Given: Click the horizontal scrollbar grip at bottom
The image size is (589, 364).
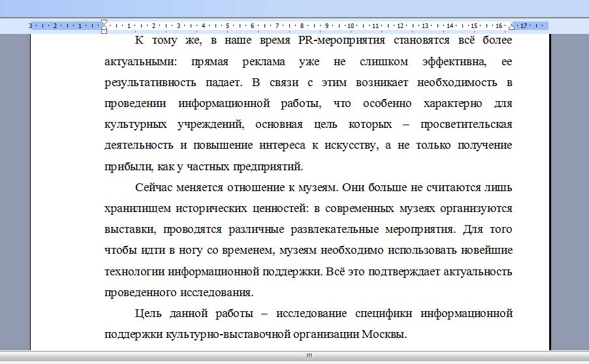Looking at the screenshot, I should click(x=309, y=356).
